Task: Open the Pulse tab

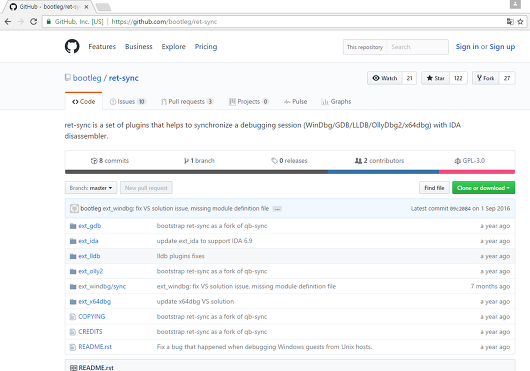Action: click(x=295, y=102)
